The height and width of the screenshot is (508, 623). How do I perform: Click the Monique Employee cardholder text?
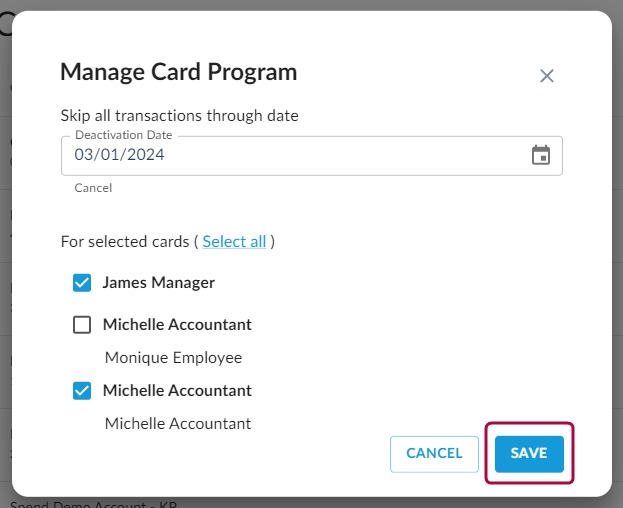point(173,357)
